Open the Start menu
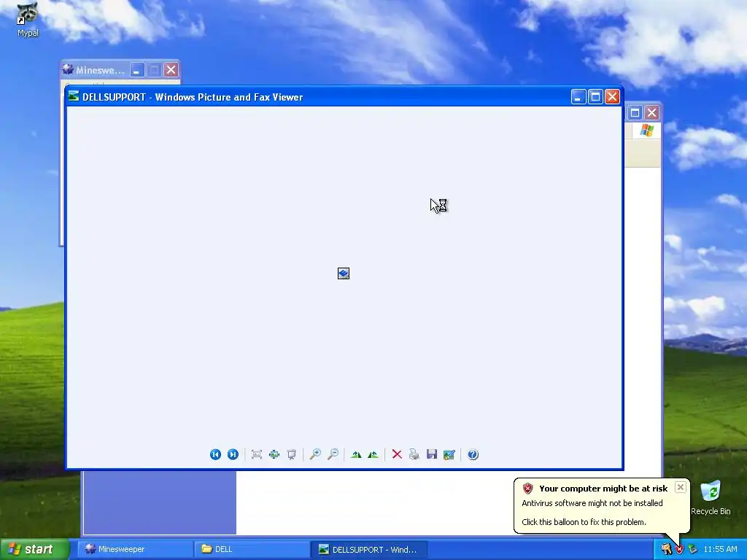747x560 pixels. 34,549
